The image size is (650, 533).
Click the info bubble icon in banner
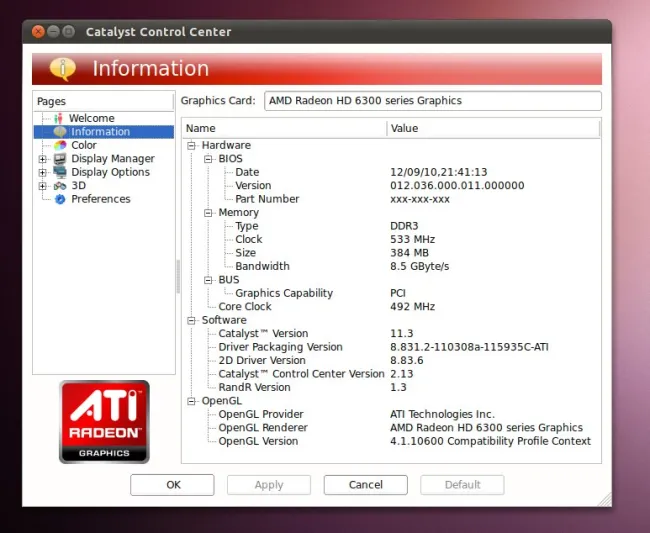[63, 69]
